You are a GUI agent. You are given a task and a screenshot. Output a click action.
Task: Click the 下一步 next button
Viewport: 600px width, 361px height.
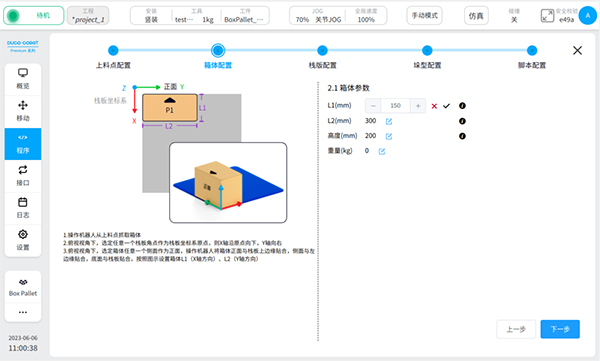560,329
